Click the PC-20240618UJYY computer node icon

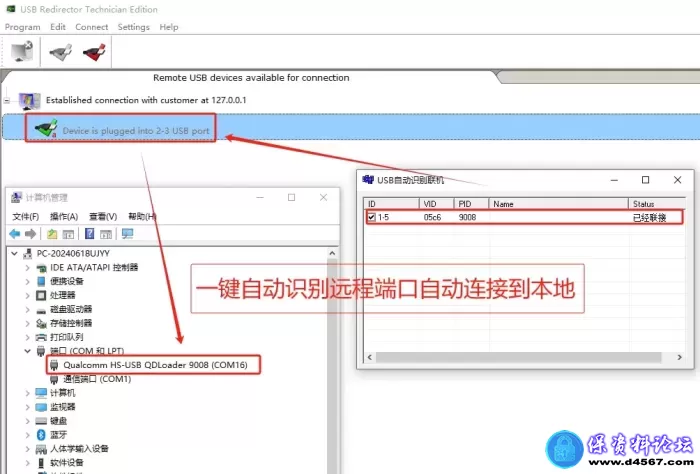(28, 254)
